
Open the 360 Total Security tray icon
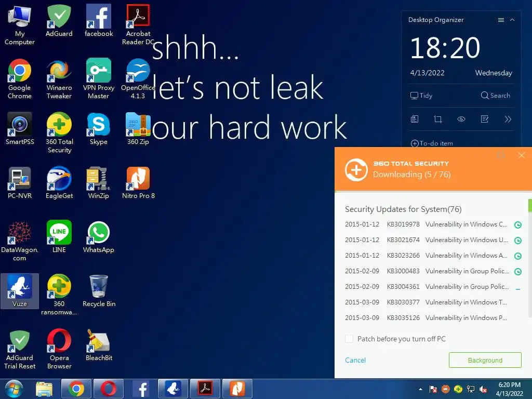click(x=458, y=389)
